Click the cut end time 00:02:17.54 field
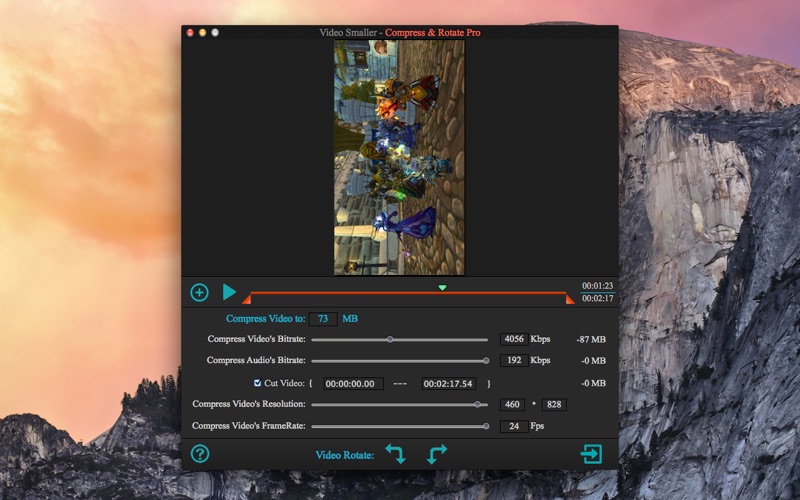Viewport: 800px width, 500px height. tap(448, 384)
